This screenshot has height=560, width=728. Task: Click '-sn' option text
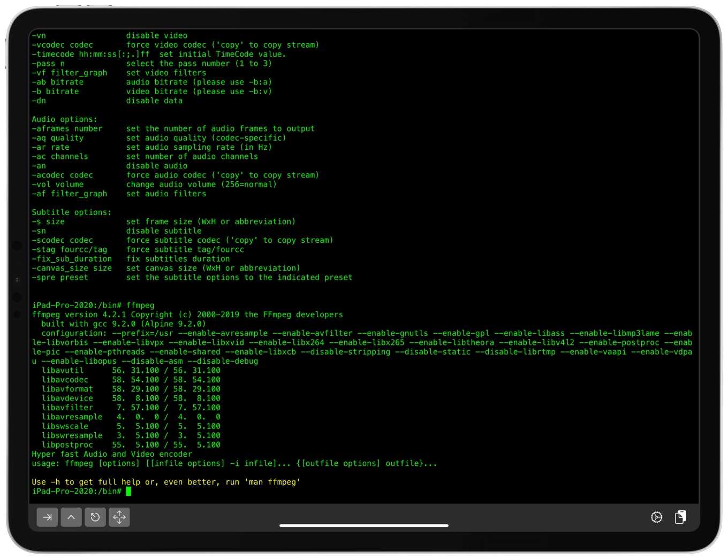click(39, 231)
